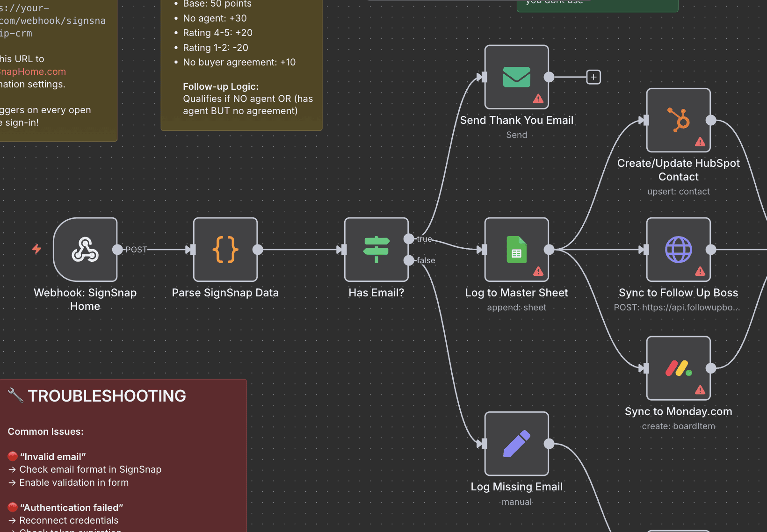Click input connector of Parse SignSnap Data
This screenshot has height=532, width=767.
193,250
